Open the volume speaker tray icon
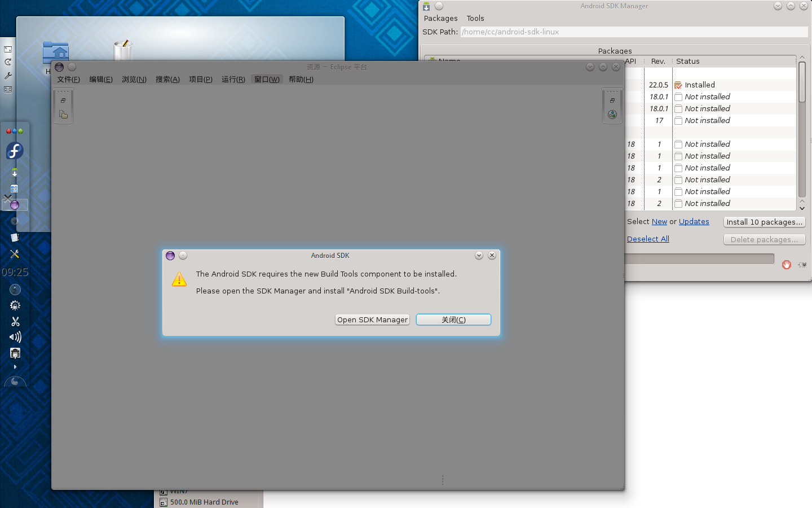812x508 pixels. (15, 337)
